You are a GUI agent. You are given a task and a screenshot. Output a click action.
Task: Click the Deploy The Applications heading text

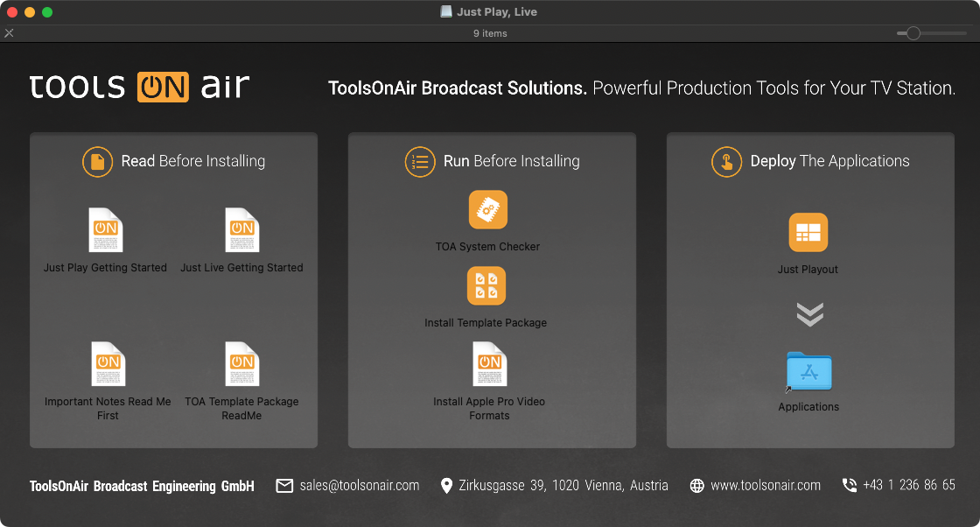click(x=830, y=161)
